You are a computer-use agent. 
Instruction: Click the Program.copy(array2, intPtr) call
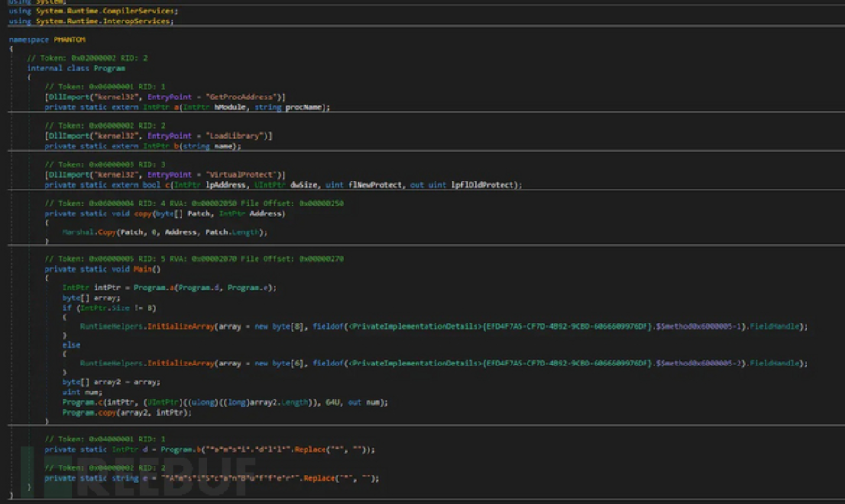(x=126, y=411)
